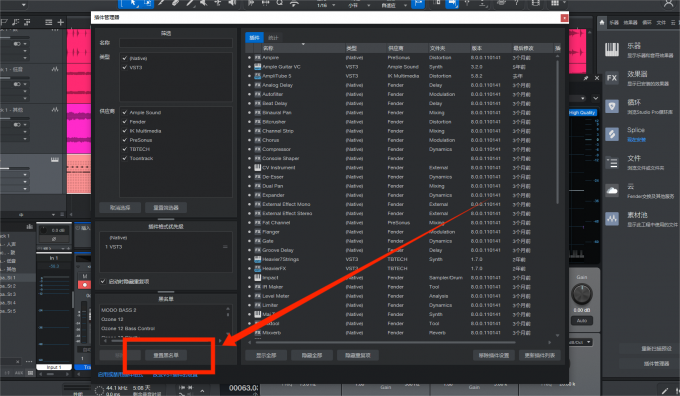
Task: Click the HeavierFX plugin icon
Action: pyautogui.click(x=258, y=268)
